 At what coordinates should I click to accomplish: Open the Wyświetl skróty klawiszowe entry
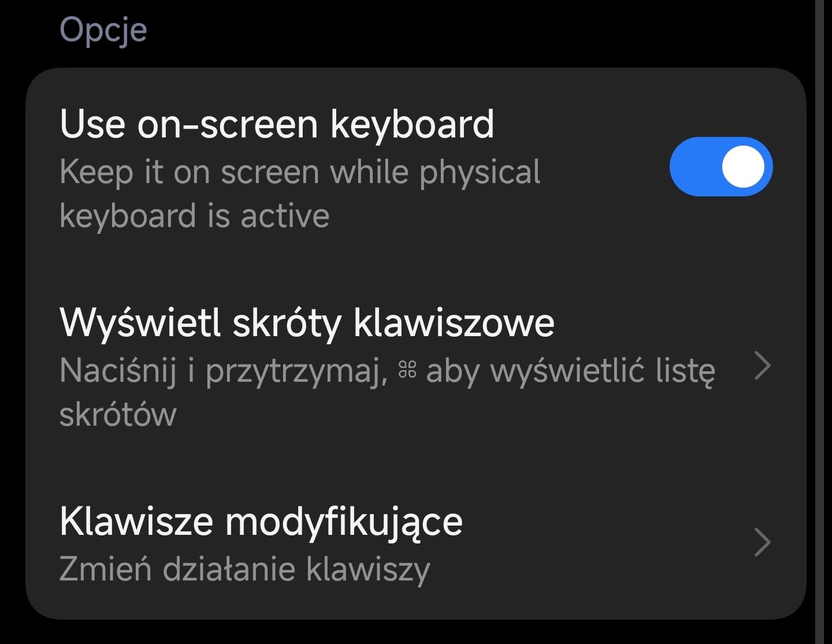click(x=306, y=322)
